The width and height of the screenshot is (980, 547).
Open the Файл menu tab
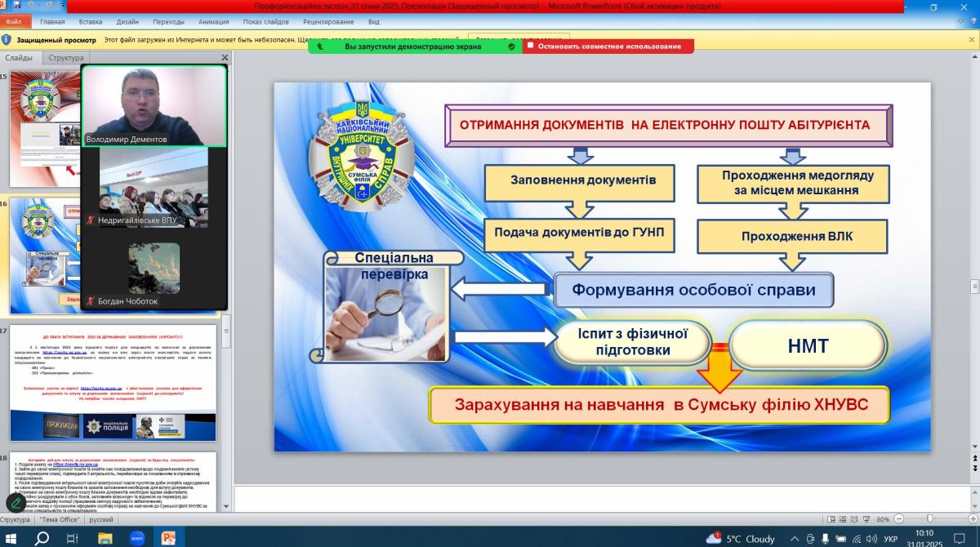pyautogui.click(x=14, y=22)
